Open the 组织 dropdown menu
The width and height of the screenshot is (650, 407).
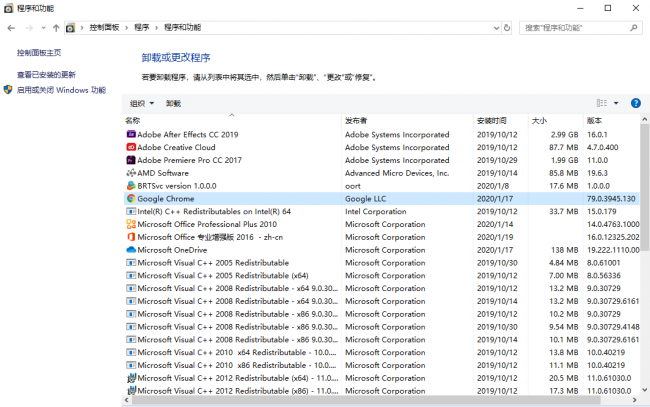[x=142, y=104]
